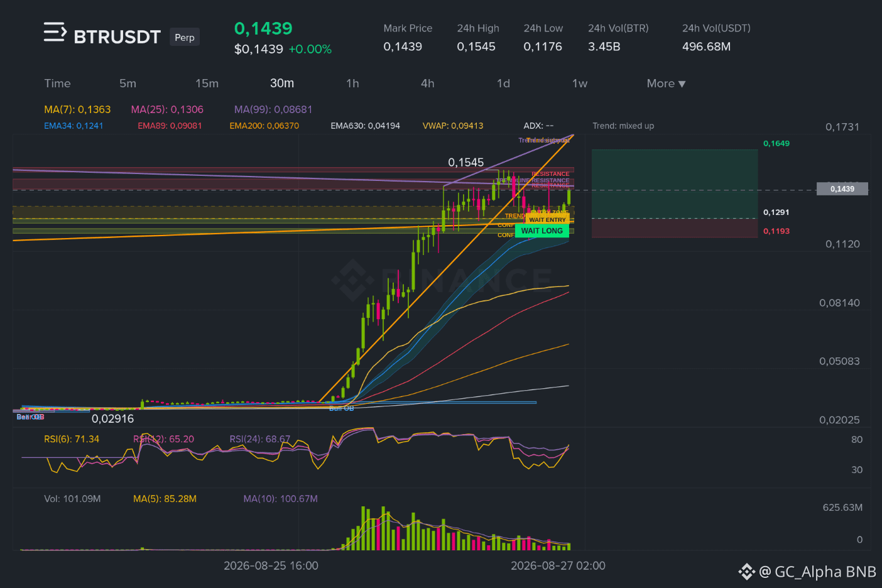Click the EMA89: 0,09081 label
Screen dimensions: 882x588
coord(170,126)
